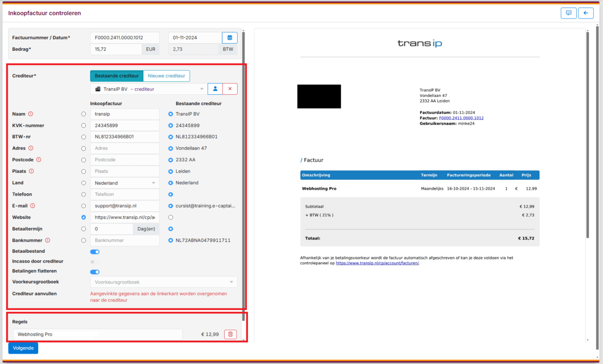Choose existing creditor radio for 2332 AA
The width and height of the screenshot is (603, 364).
tap(171, 160)
